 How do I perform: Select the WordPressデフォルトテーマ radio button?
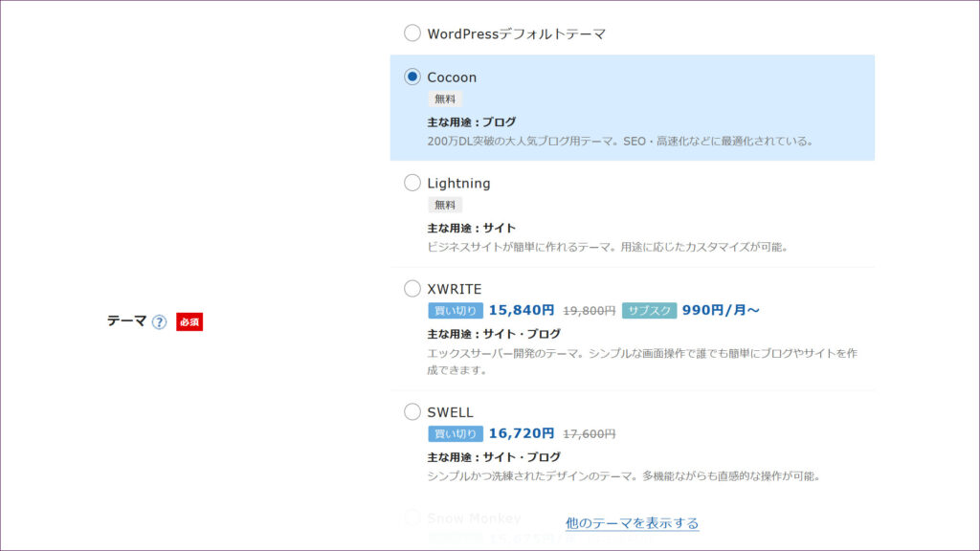pos(412,33)
